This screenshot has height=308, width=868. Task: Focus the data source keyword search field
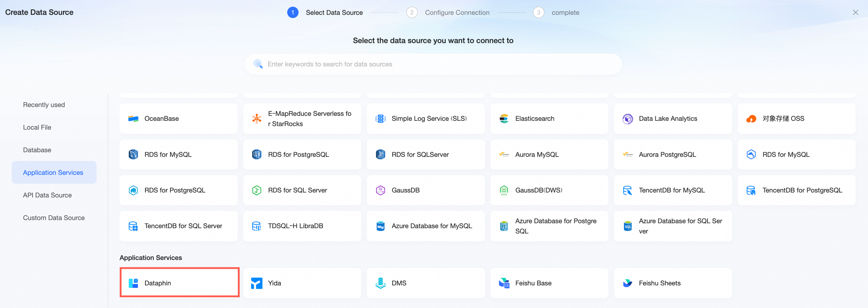tap(433, 64)
